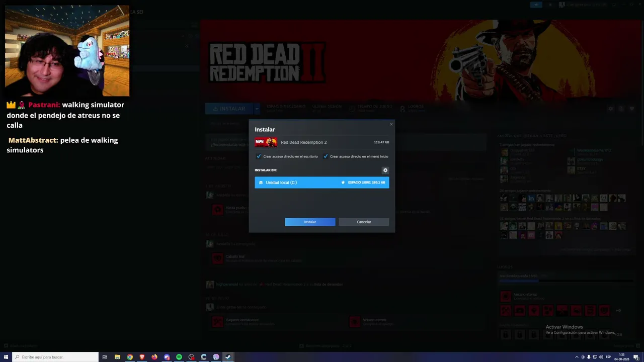Toggle desktop shortcut checkbox "en el escritorio"
644x362 pixels.
(259, 156)
